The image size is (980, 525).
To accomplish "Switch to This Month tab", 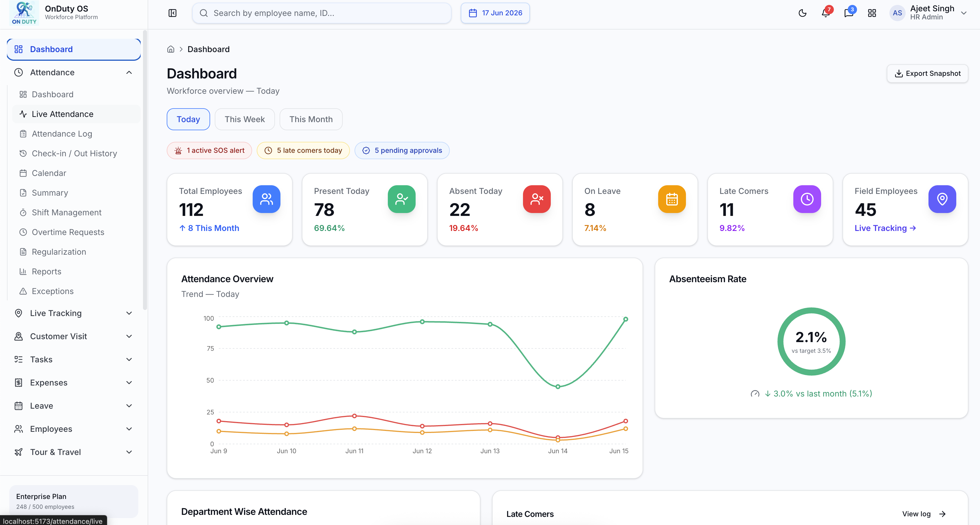I will (311, 119).
